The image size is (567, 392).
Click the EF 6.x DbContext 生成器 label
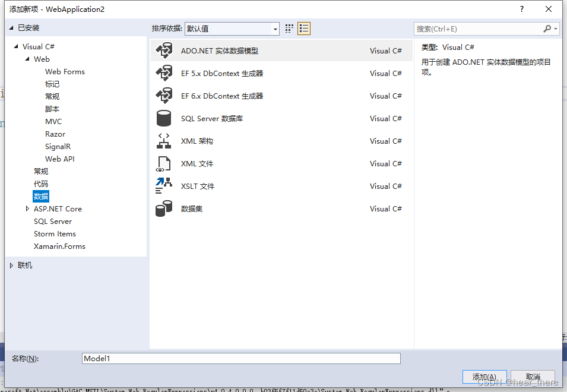coord(222,96)
